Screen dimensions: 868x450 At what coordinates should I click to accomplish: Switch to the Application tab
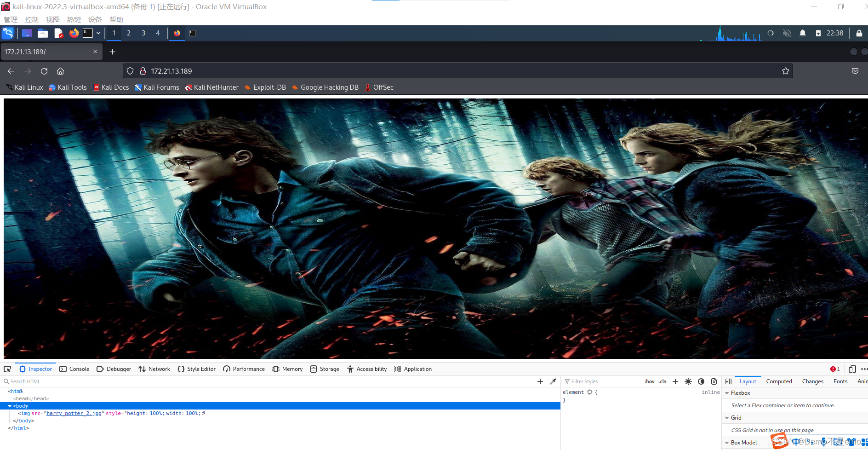click(x=413, y=369)
